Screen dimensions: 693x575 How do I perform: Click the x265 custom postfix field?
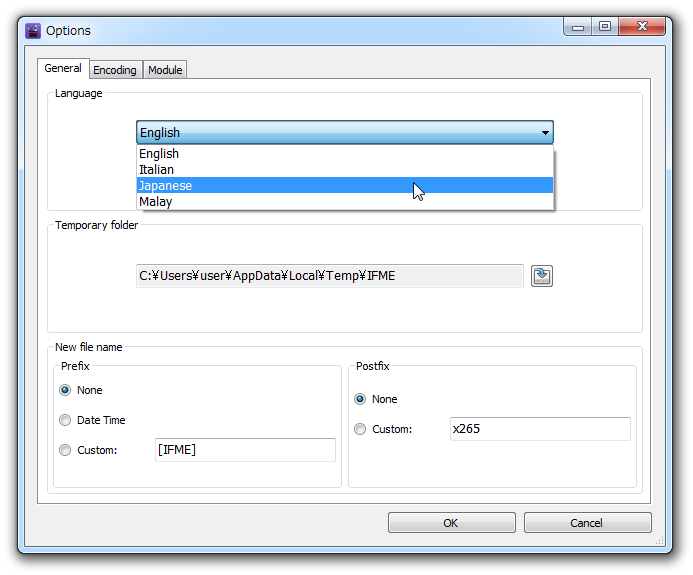coord(540,429)
